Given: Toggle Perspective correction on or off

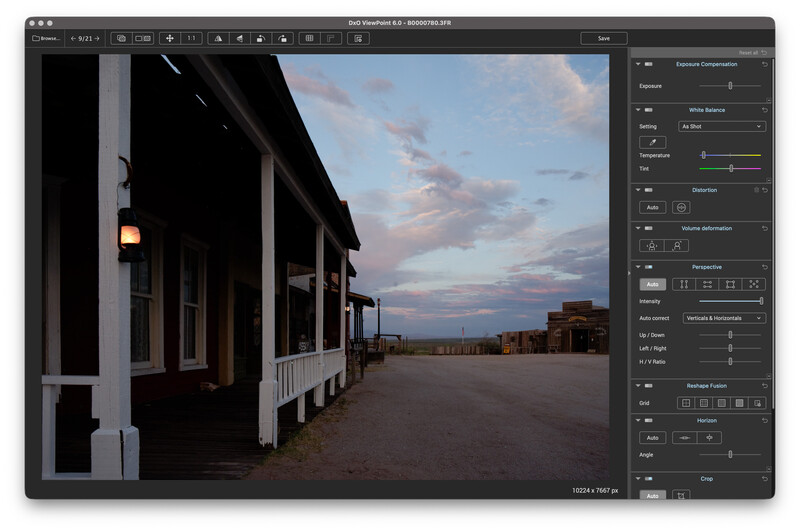Looking at the screenshot, I should [648, 267].
